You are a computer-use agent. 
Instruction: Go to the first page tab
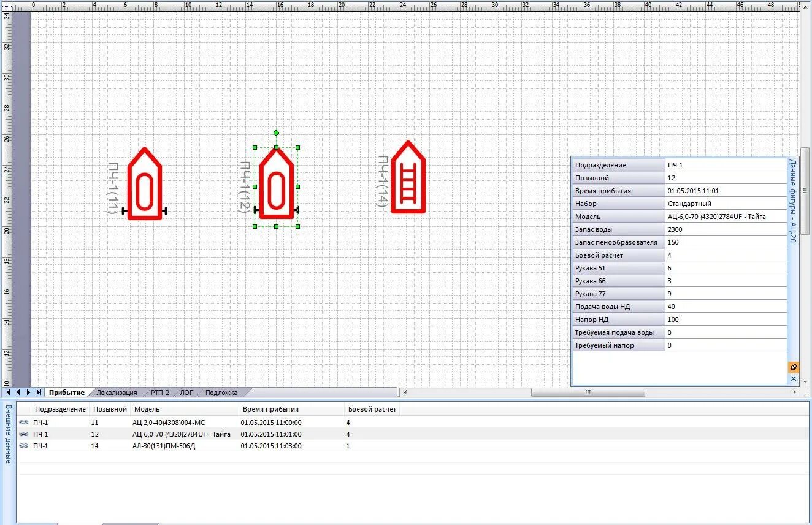pos(8,392)
